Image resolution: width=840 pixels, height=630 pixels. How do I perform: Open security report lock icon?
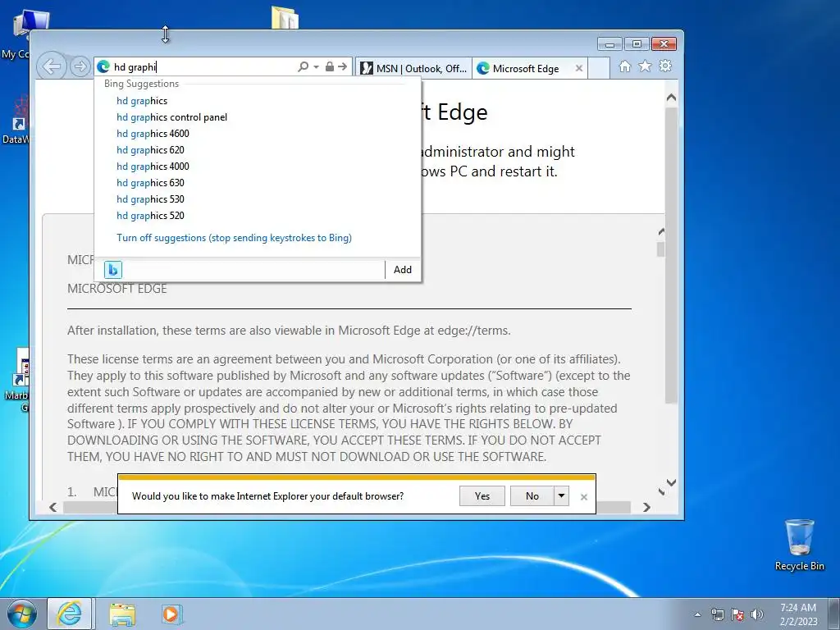coord(330,66)
